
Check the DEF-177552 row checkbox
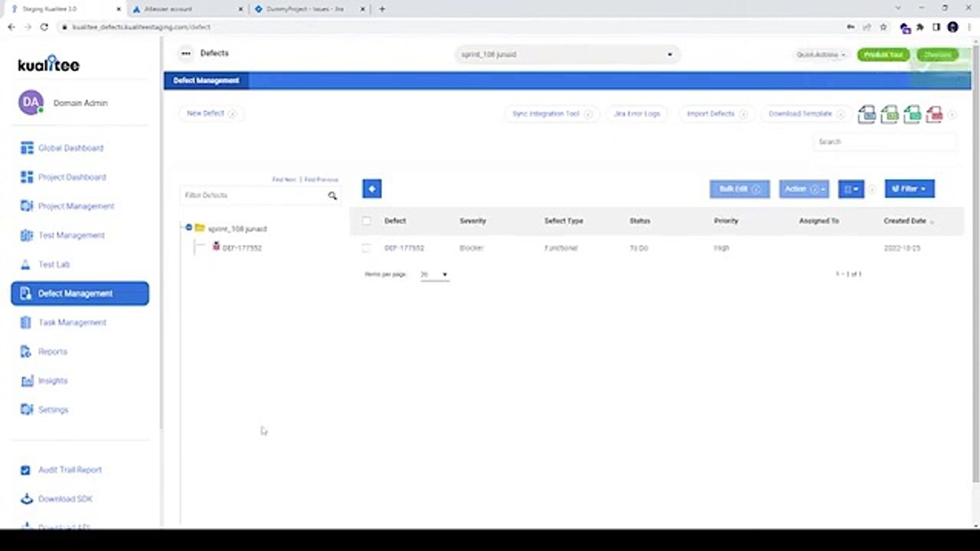coord(366,248)
